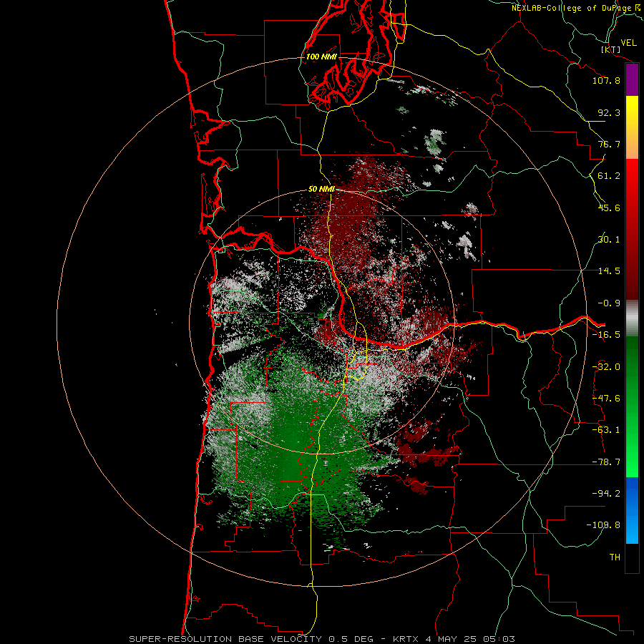Image resolution: width=644 pixels, height=644 pixels.
Task: Click the 30.1 scale value
Action: pos(609,240)
